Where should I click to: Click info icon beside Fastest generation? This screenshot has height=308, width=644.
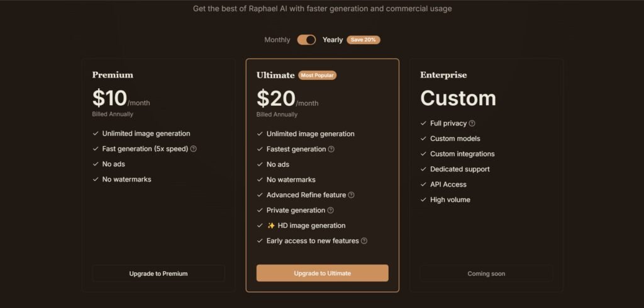tap(331, 149)
